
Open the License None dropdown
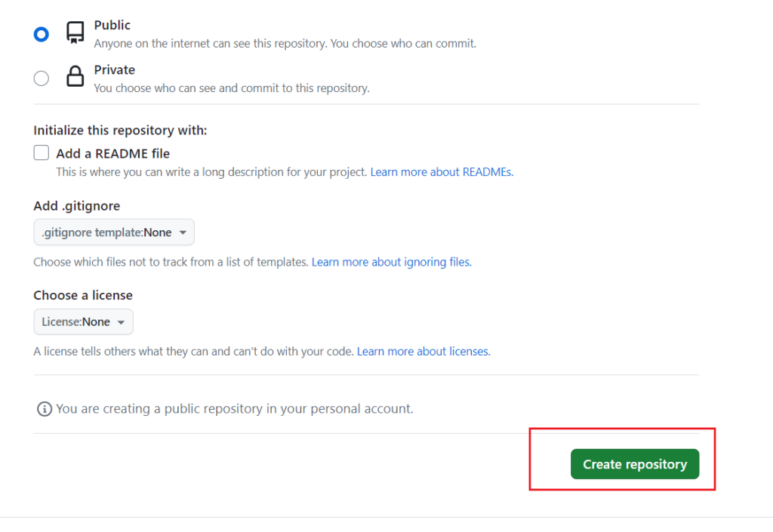[x=83, y=321]
